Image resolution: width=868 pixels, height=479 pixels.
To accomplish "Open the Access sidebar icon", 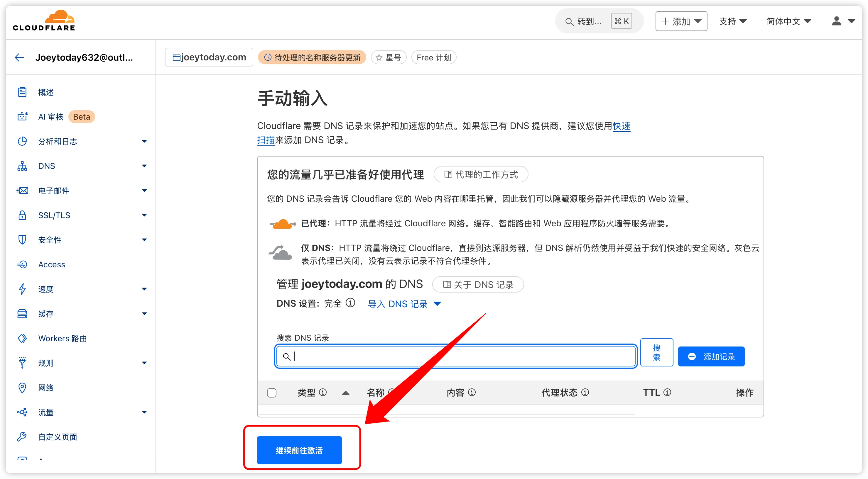I will tap(22, 264).
